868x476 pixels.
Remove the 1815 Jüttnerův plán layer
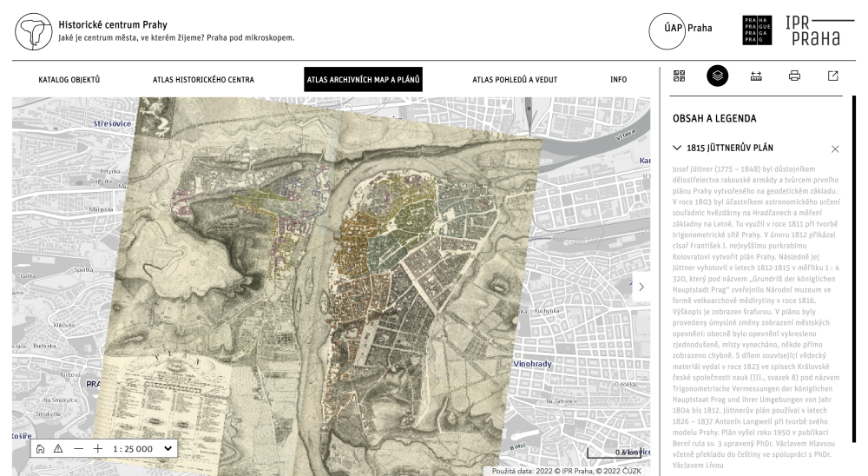pyautogui.click(x=835, y=149)
